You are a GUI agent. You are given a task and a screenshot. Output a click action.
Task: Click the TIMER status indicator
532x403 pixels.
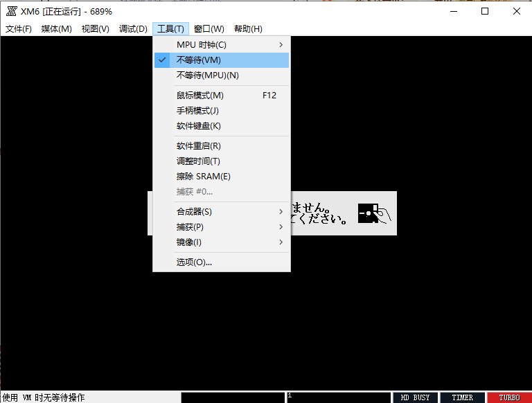pos(462,397)
